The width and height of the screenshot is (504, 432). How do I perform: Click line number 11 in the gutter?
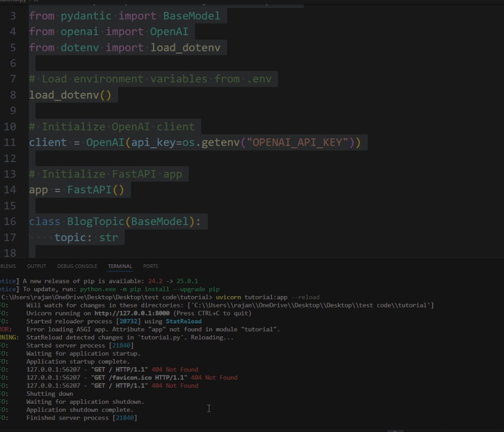[x=10, y=142]
